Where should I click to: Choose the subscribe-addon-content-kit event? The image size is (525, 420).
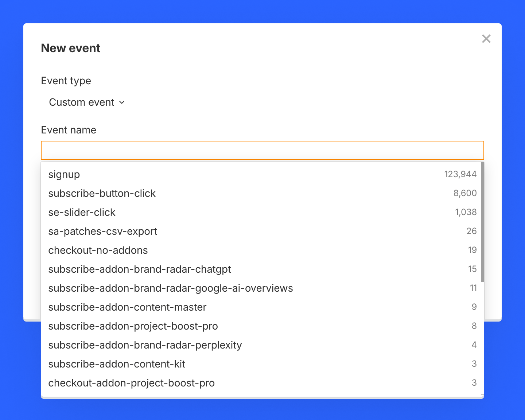click(x=117, y=364)
